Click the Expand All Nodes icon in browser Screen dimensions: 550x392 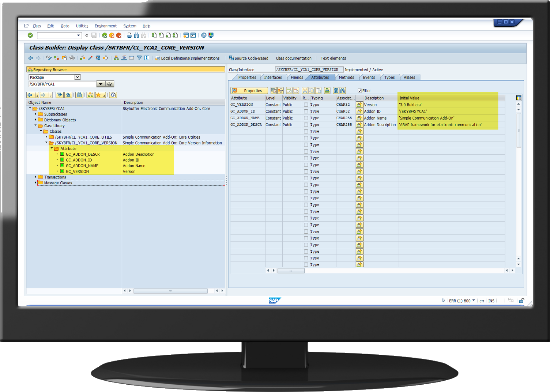[60, 95]
